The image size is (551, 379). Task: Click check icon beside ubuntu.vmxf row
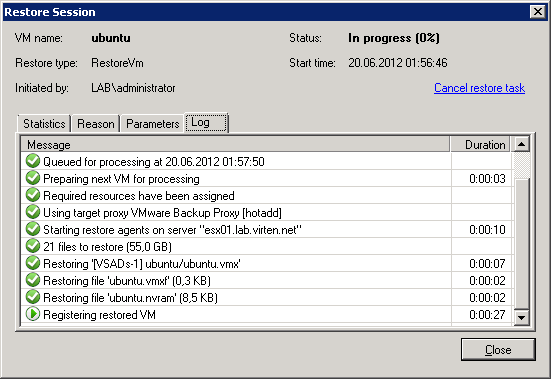[x=33, y=280]
